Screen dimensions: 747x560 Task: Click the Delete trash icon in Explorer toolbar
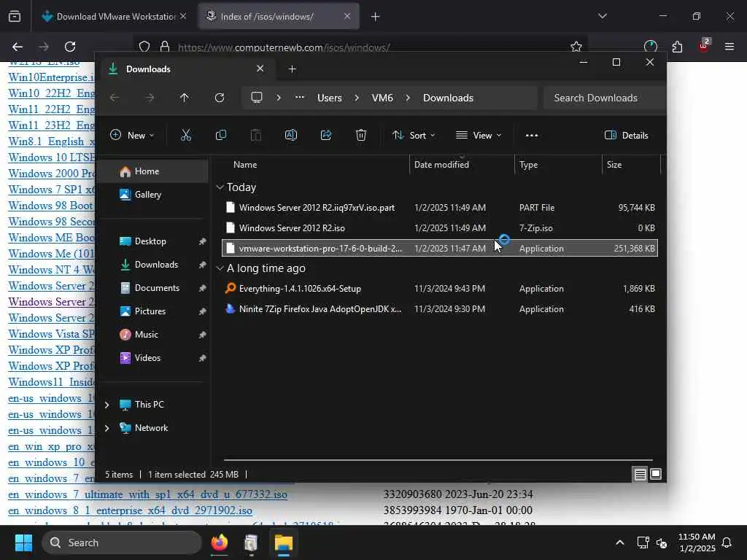point(361,135)
